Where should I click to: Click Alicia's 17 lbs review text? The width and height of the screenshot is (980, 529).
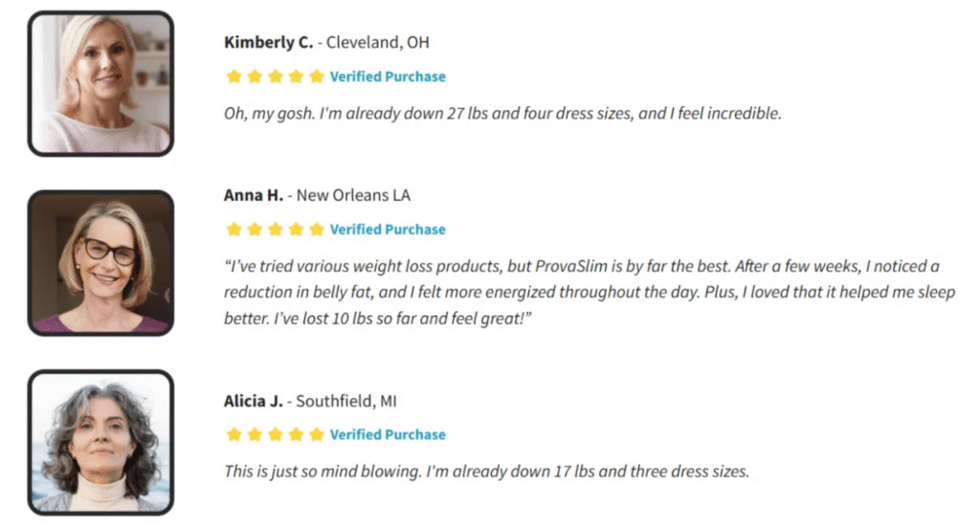(486, 472)
